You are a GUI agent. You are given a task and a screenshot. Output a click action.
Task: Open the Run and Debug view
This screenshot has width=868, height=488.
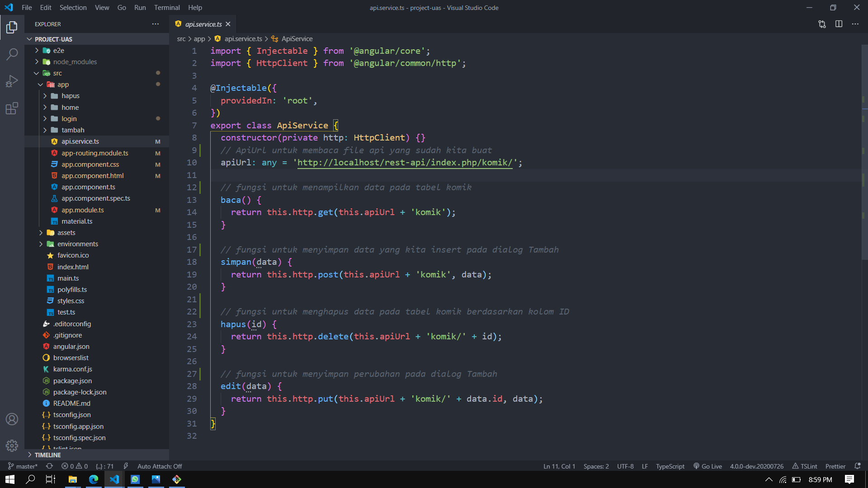(12, 81)
